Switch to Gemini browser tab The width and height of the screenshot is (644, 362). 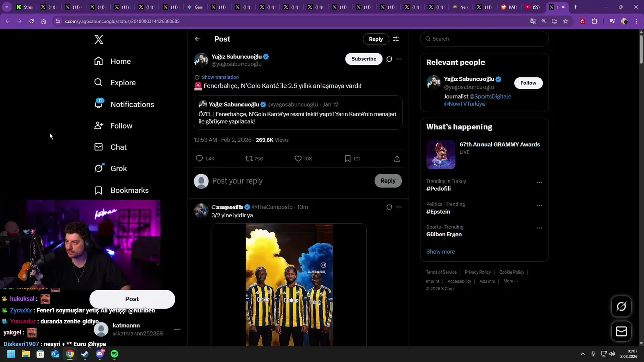pos(195,7)
